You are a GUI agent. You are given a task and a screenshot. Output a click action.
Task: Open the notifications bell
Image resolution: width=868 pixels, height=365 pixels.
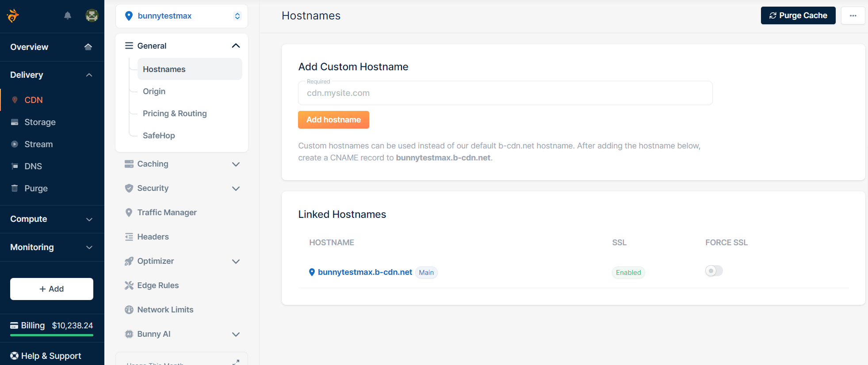(68, 15)
